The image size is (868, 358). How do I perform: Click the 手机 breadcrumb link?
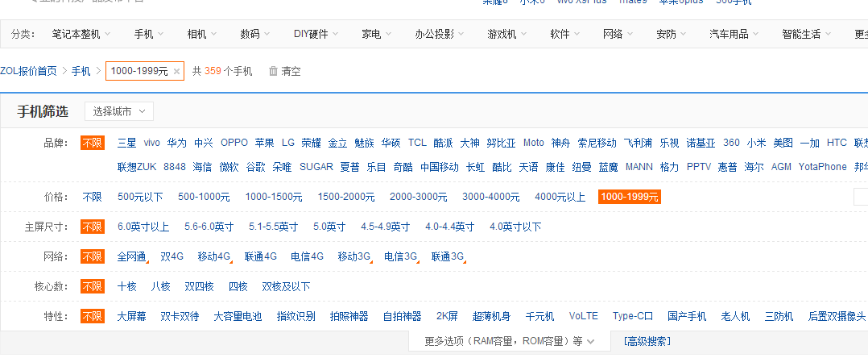(81, 71)
